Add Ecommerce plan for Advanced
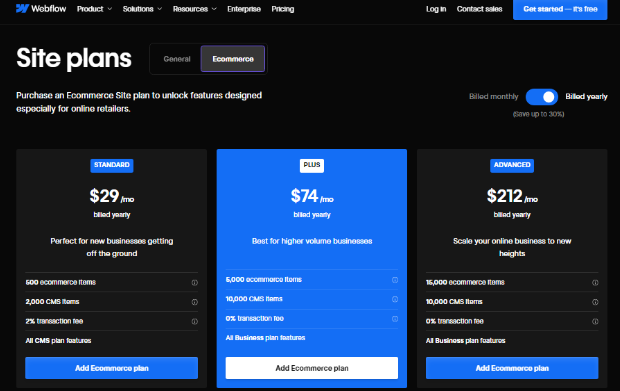 (x=512, y=368)
